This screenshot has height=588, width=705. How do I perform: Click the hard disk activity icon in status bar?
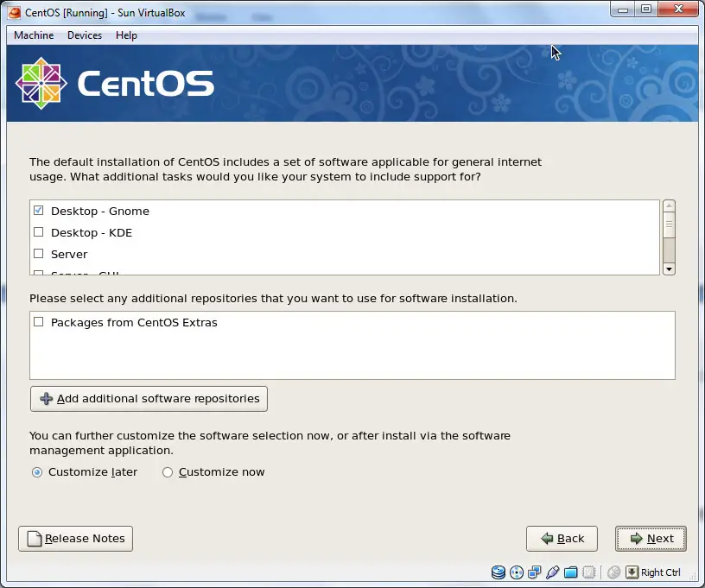(x=499, y=572)
